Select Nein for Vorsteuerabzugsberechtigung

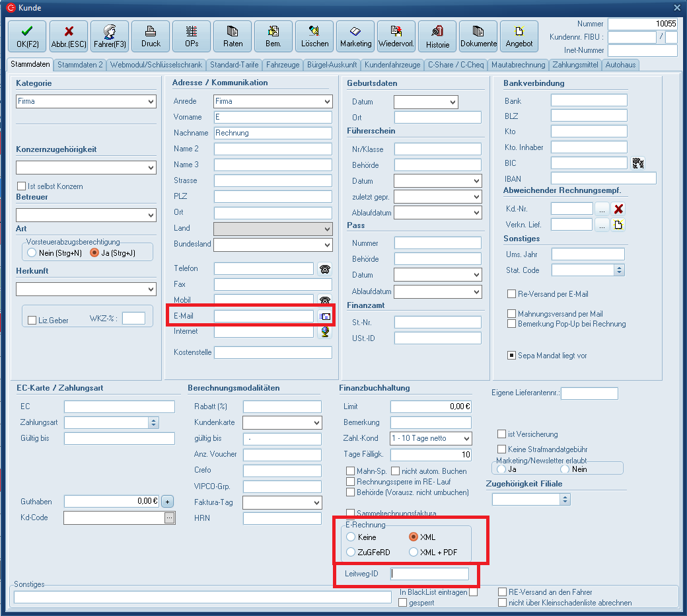[31, 252]
